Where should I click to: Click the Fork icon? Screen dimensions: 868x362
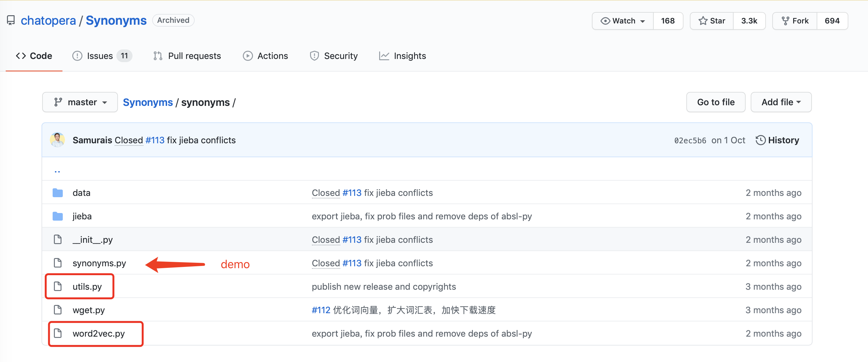click(786, 21)
